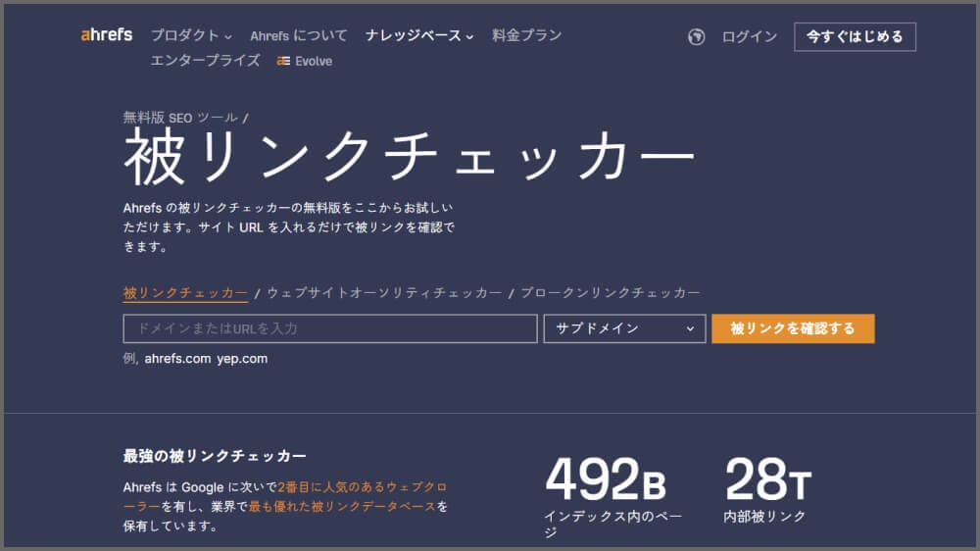
Task: Open the Ahrefs について menu item
Action: pyautogui.click(x=299, y=35)
